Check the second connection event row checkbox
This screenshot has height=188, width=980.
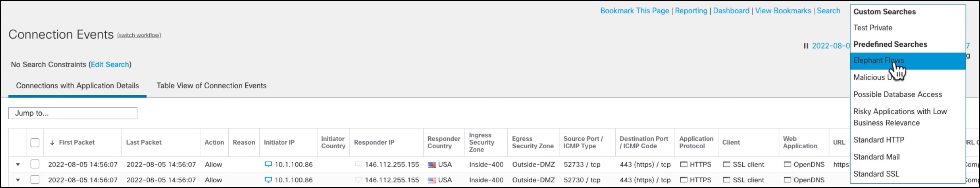coord(35,180)
